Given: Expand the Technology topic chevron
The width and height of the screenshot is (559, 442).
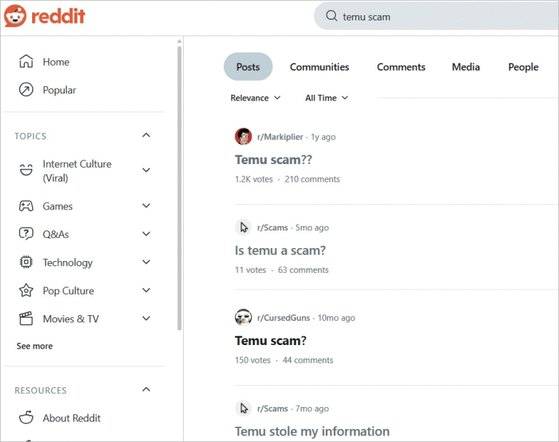Looking at the screenshot, I should point(146,262).
